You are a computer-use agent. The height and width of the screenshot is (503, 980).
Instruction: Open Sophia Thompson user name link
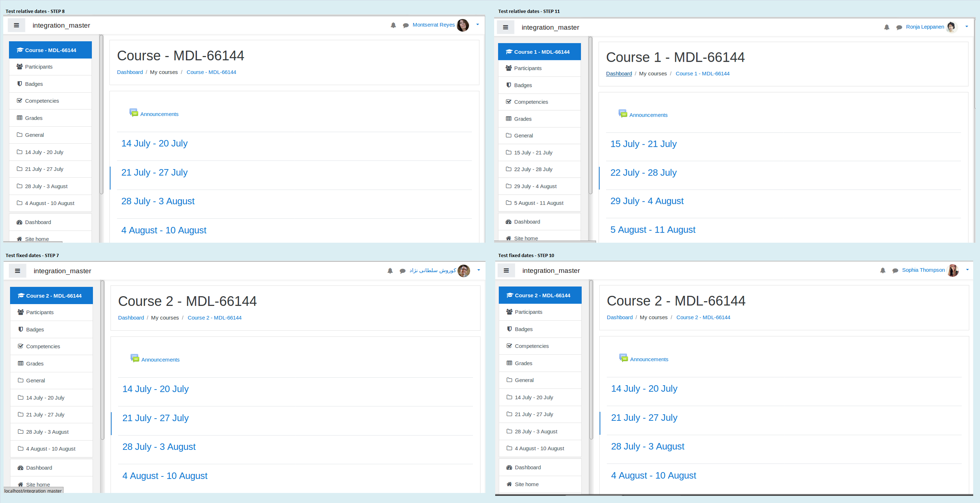923,270
